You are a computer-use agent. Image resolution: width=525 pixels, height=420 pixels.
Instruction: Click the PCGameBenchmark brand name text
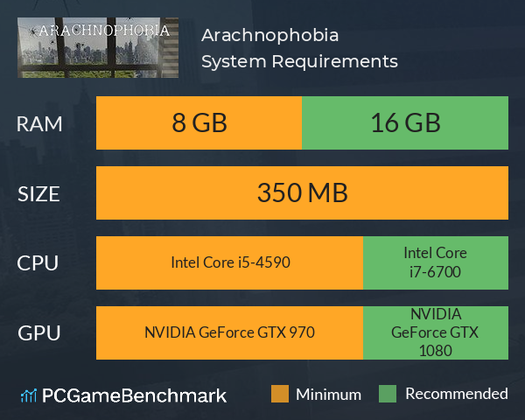coord(134,395)
